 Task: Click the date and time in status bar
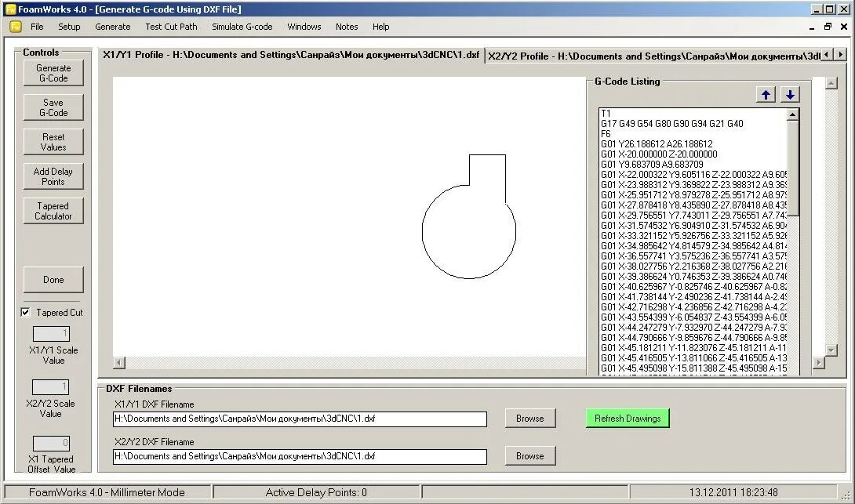(733, 492)
